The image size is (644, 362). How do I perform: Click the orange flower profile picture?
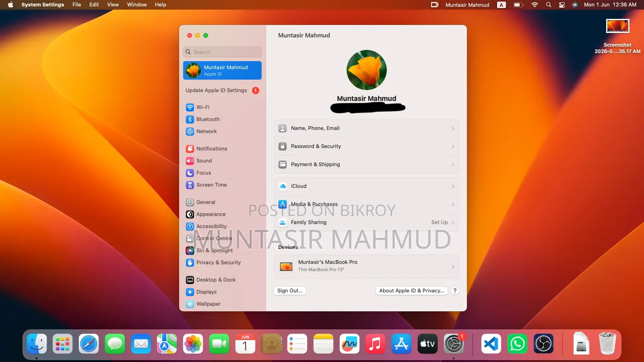[367, 70]
